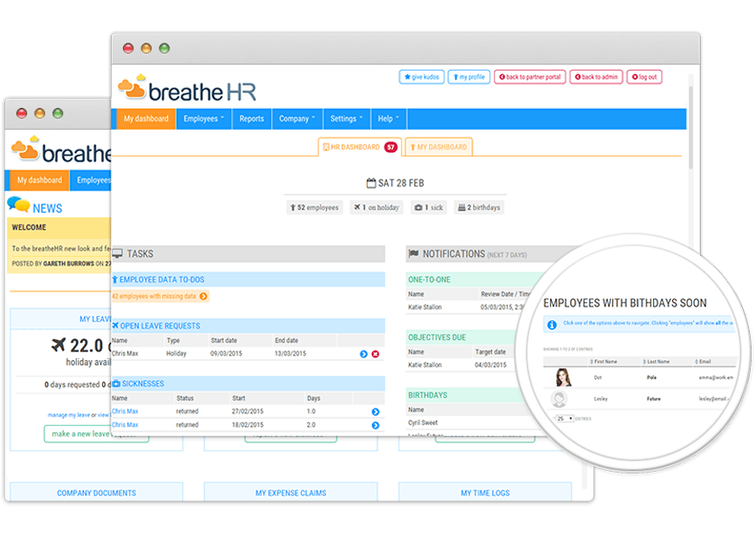
Task: Approve Chris Max's holiday request with blue arrow
Action: 363,354
